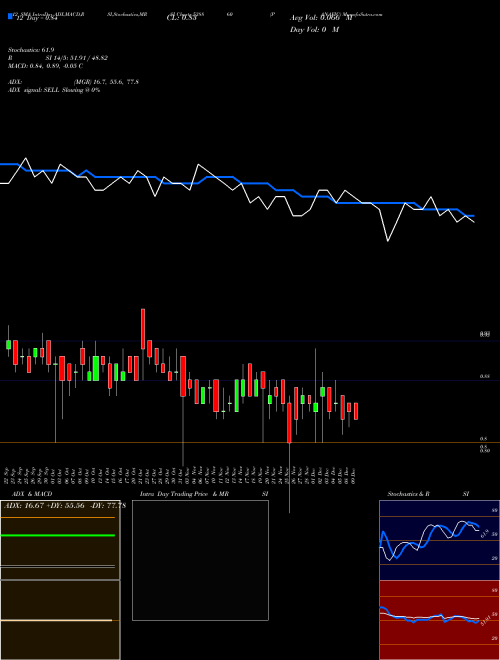Select the '12 Day = 0.84' legend text
This screenshot has width=500, height=660.
pyautogui.click(x=36, y=17)
